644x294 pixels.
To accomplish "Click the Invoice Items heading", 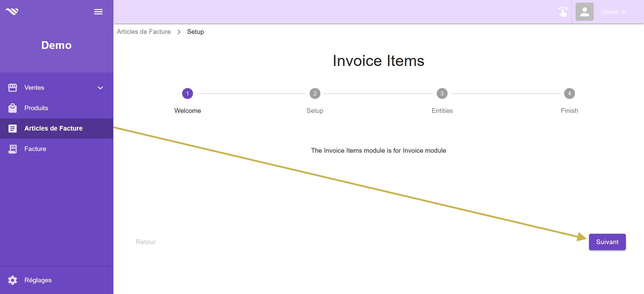I will 378,61.
